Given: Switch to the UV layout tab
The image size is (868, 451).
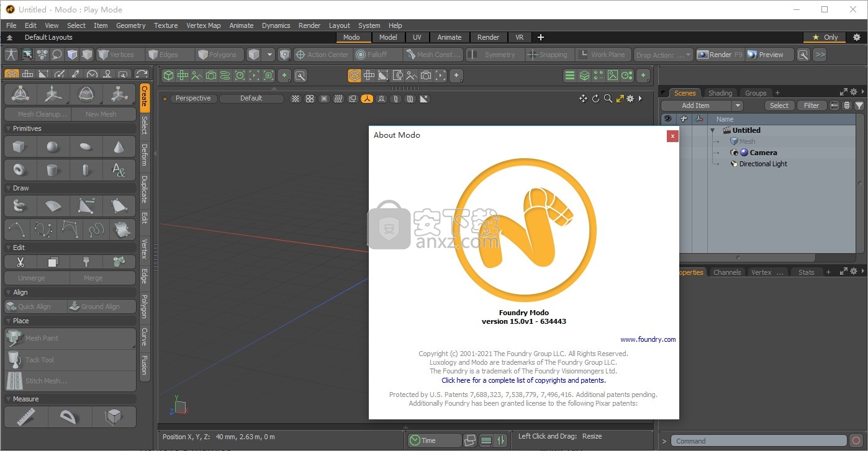Looking at the screenshot, I should click(417, 37).
